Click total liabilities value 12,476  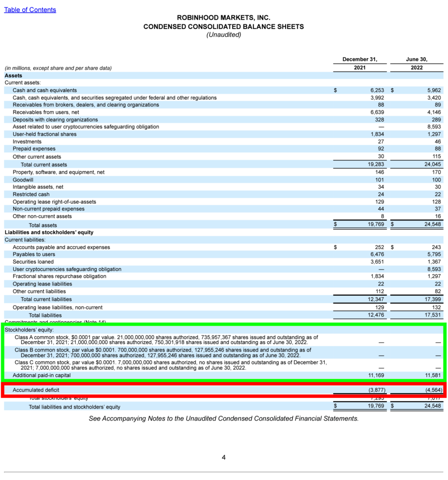click(x=376, y=315)
